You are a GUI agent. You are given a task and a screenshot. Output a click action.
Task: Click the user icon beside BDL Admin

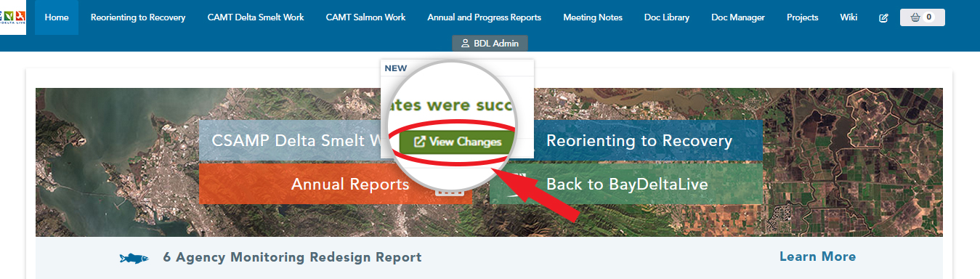[466, 44]
